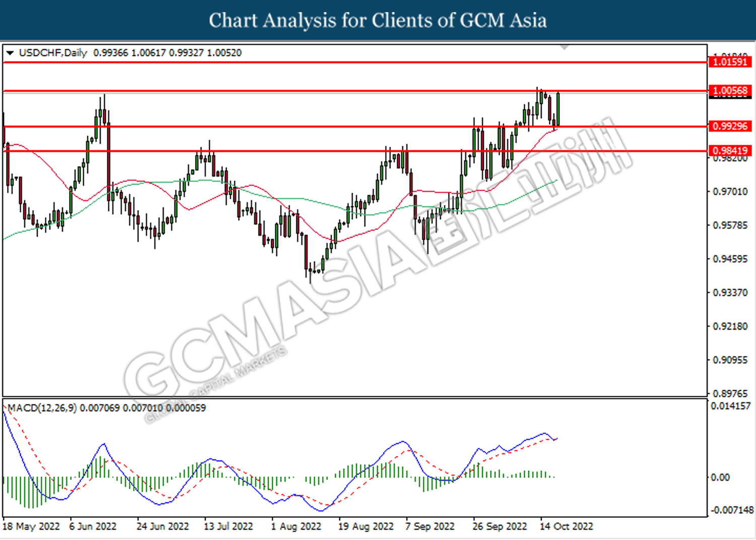Click the 6 Jun 2022 date label
Viewport: 756px width, 540px height.
(x=93, y=526)
